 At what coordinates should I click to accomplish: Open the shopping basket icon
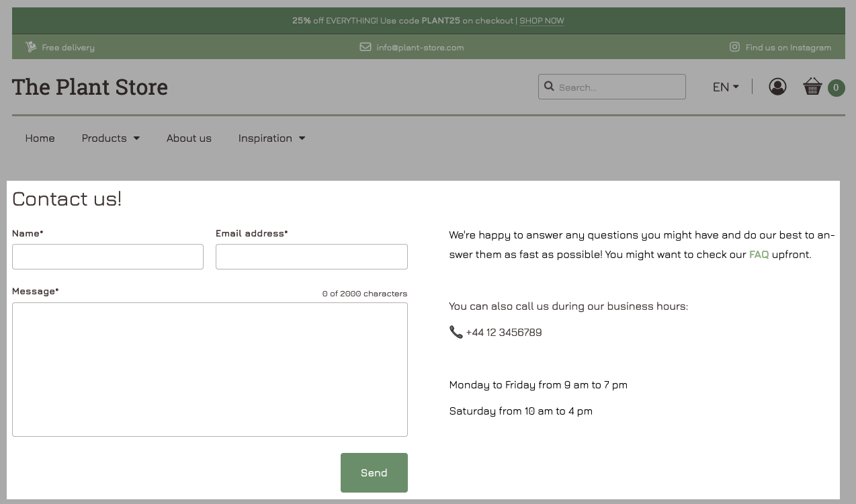(x=812, y=87)
